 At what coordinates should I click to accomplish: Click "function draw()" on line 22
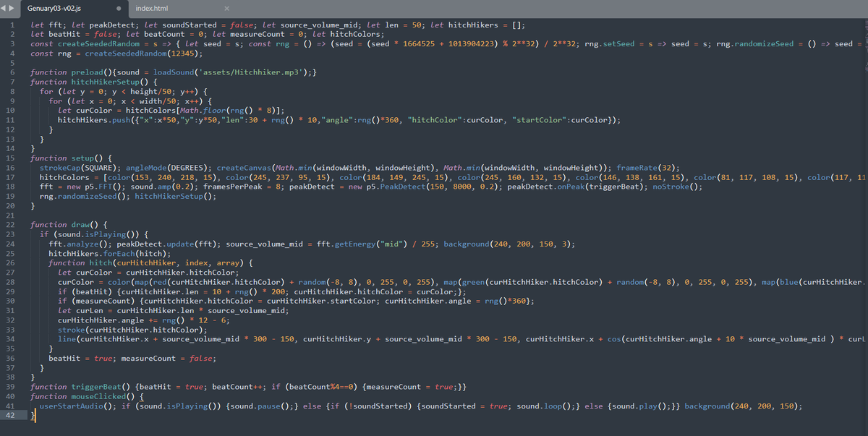(64, 224)
